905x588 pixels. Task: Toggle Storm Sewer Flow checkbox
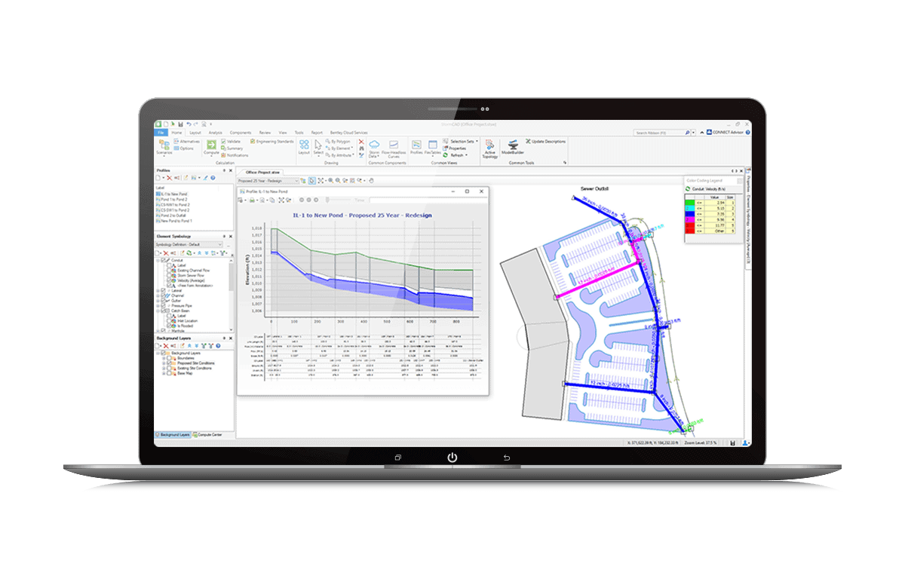click(169, 275)
